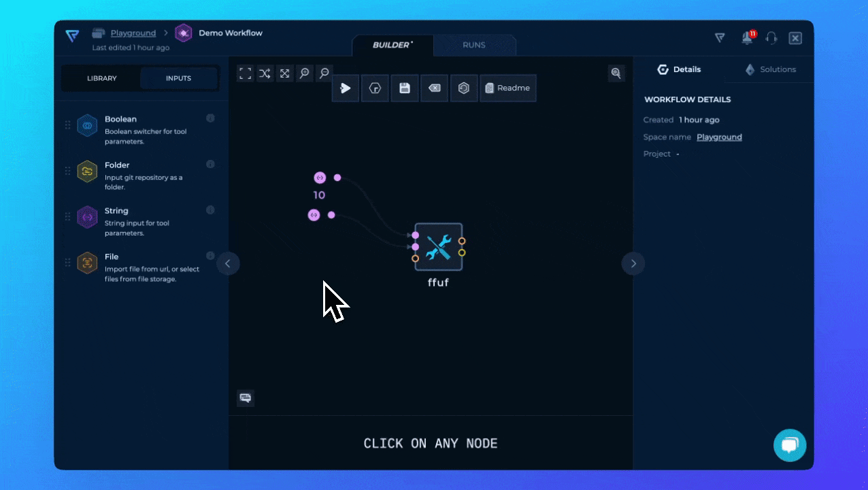Click the clear/backspace toolbar icon
This screenshot has height=490, width=868.
(x=434, y=88)
